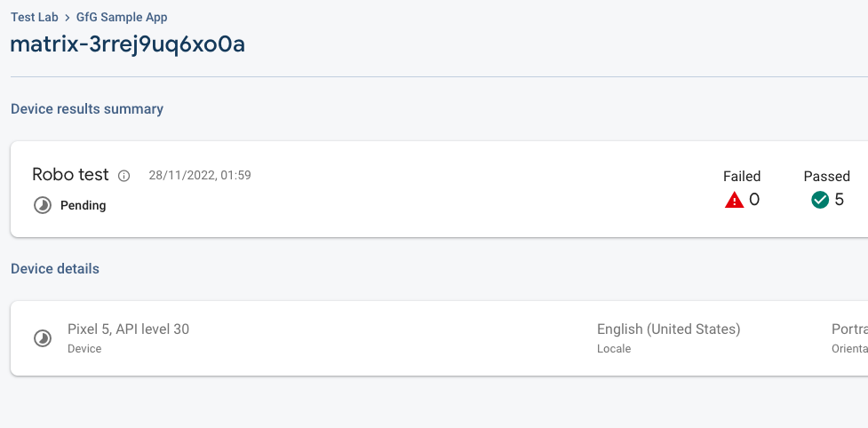Click the Orientation value in device row
The width and height of the screenshot is (868, 428).
click(x=849, y=329)
